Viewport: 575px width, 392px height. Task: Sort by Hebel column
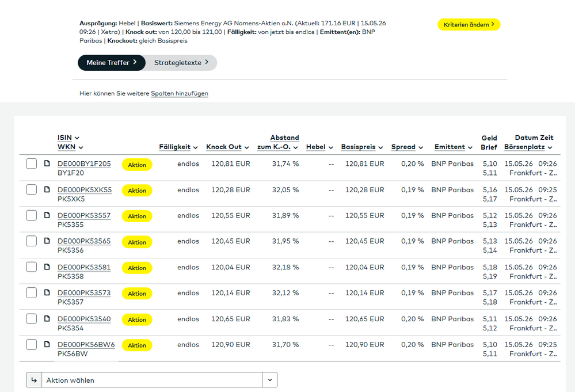[319, 147]
